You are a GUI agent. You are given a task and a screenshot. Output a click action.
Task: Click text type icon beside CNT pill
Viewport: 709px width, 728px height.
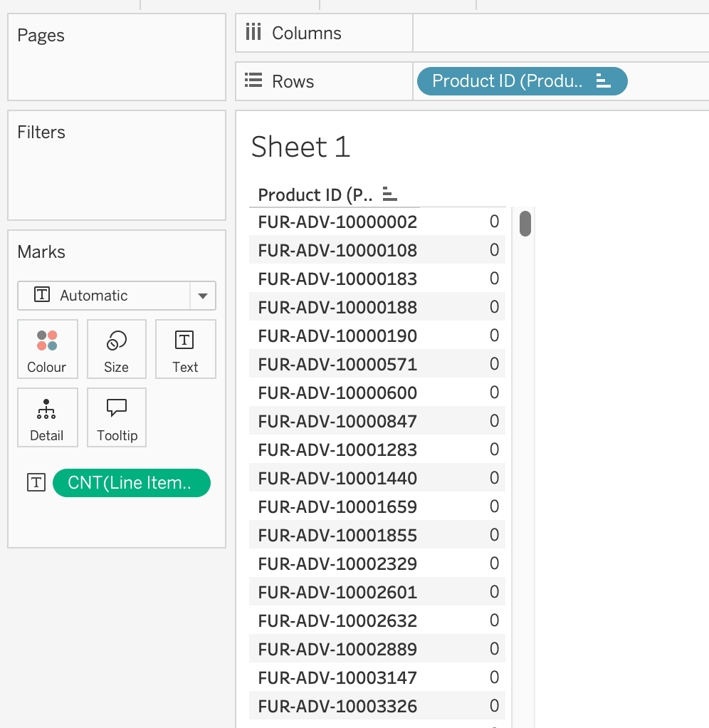point(36,482)
